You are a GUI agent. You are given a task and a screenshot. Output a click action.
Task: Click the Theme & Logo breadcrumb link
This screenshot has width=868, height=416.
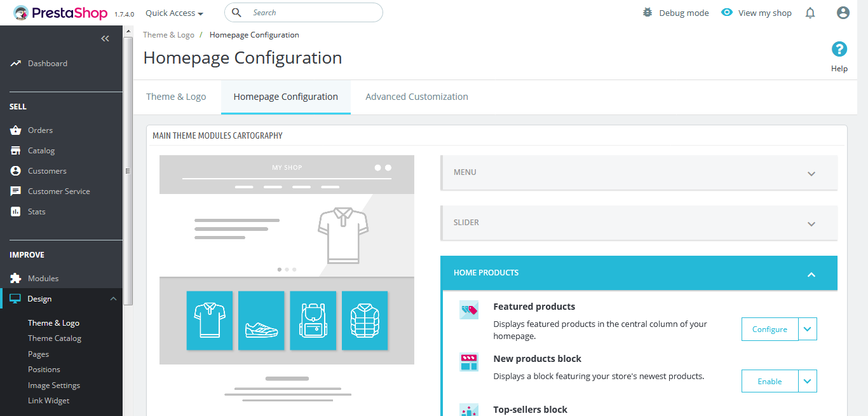pos(168,35)
